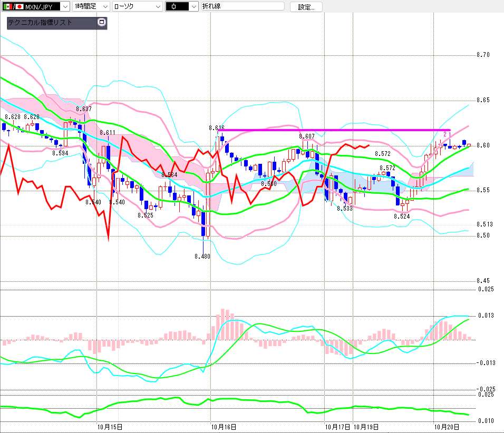Image resolution: width=504 pixels, height=433 pixels.
Task: Click the 8.611 price label
Action: click(x=108, y=133)
